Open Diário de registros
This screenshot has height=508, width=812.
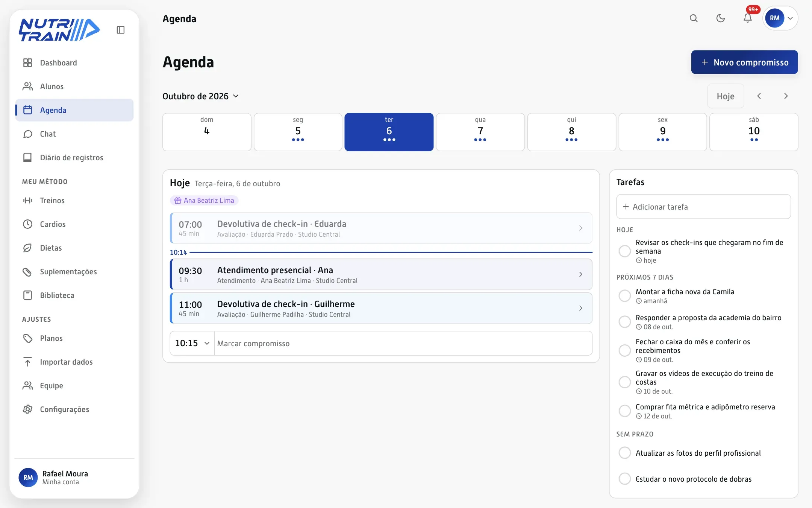74,158
